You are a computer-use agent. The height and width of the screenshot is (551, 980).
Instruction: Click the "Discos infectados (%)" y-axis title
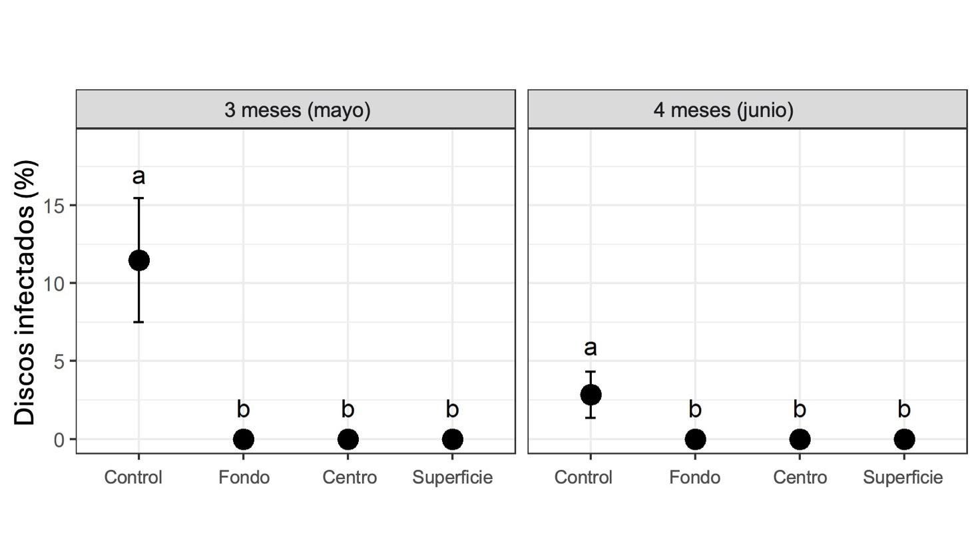tap(25, 293)
